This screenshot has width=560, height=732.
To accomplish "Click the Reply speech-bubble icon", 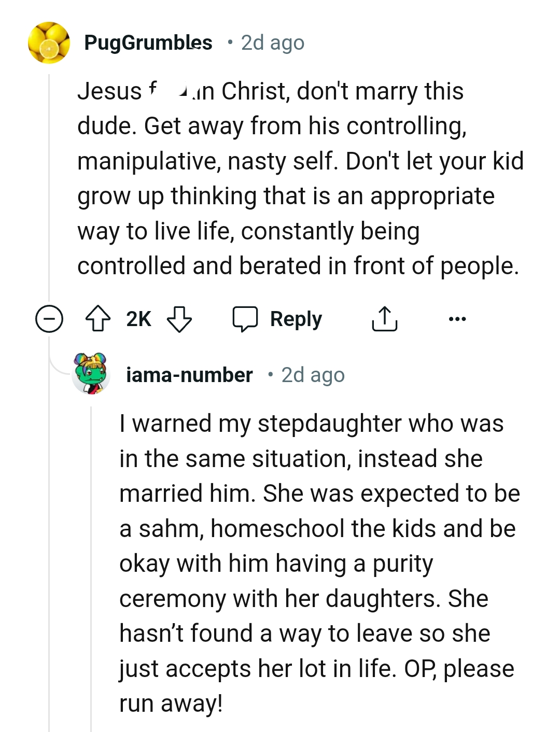I will (x=246, y=319).
